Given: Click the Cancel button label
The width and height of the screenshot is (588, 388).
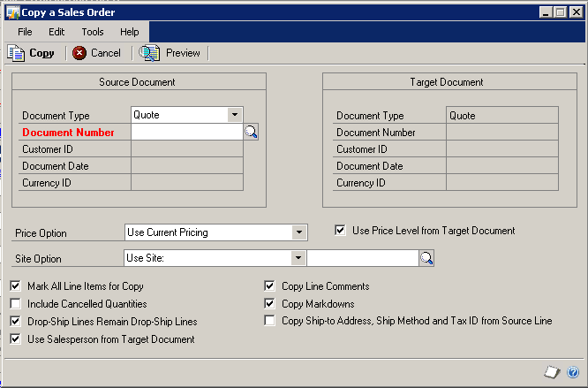Looking at the screenshot, I should click(106, 53).
